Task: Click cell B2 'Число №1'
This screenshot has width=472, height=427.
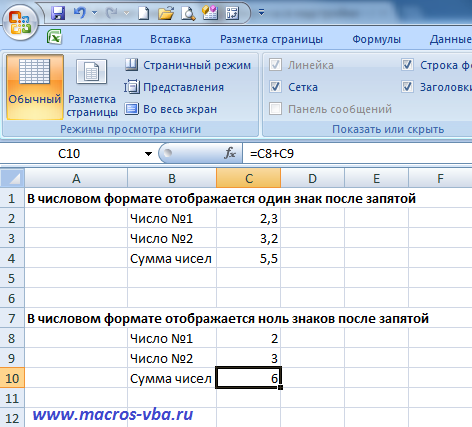Action: tap(172, 219)
